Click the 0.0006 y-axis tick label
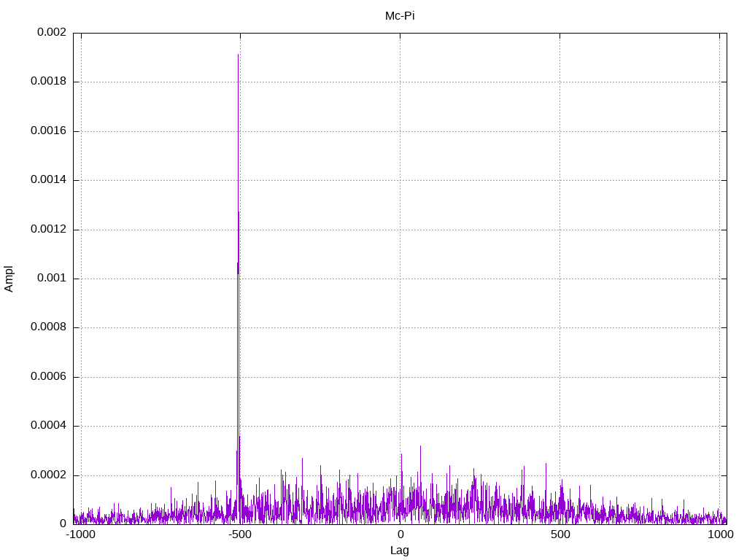The height and width of the screenshot is (560, 747). [x=48, y=377]
